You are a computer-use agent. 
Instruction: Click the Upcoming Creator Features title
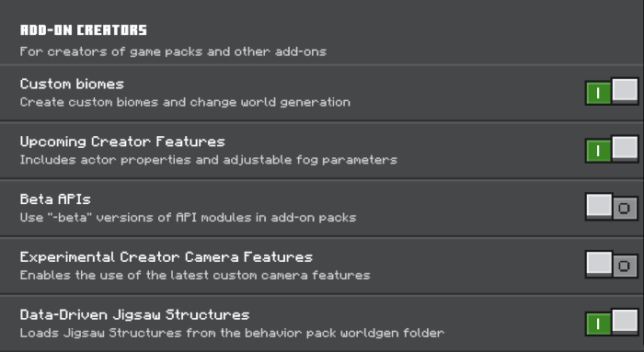(x=122, y=142)
